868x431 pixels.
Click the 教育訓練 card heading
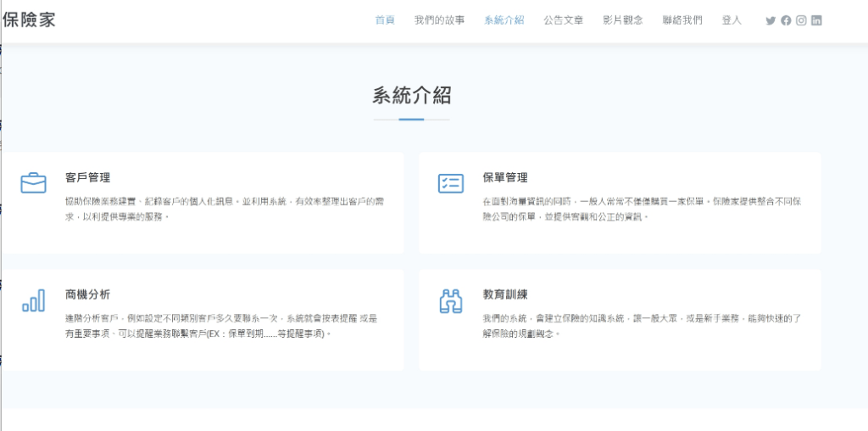505,294
